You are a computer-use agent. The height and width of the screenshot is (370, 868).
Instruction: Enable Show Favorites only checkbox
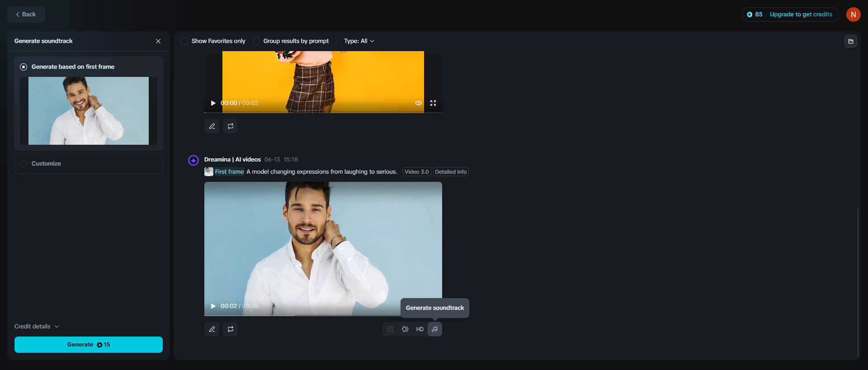pyautogui.click(x=184, y=41)
